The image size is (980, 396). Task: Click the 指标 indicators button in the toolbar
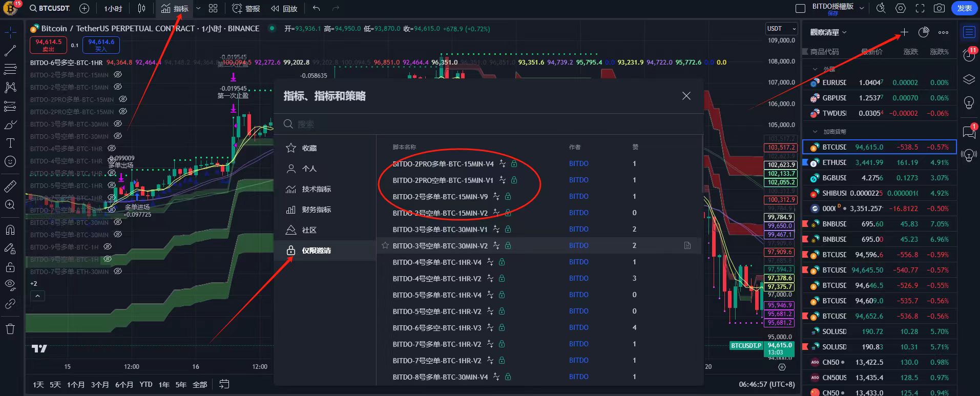pyautogui.click(x=175, y=8)
